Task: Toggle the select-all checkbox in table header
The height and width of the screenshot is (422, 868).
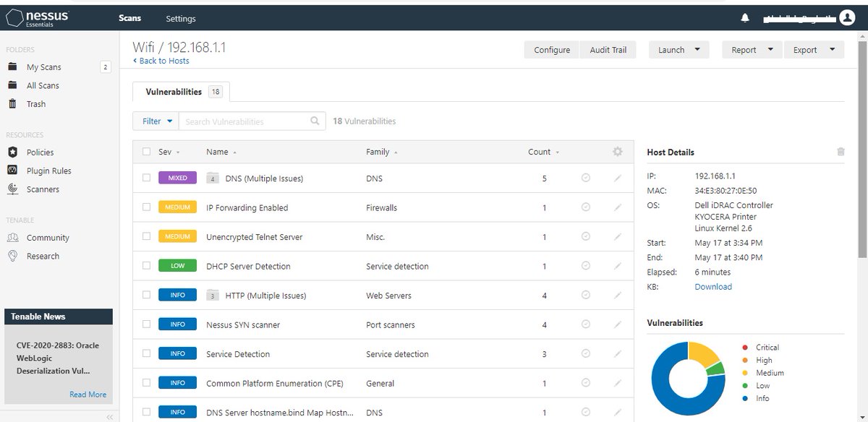Action: 147,152
